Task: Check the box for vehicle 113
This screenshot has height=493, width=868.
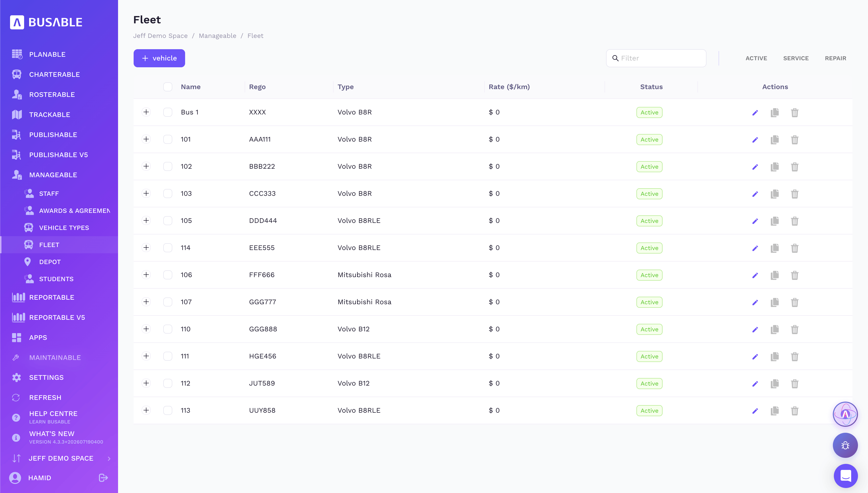Action: (x=168, y=410)
